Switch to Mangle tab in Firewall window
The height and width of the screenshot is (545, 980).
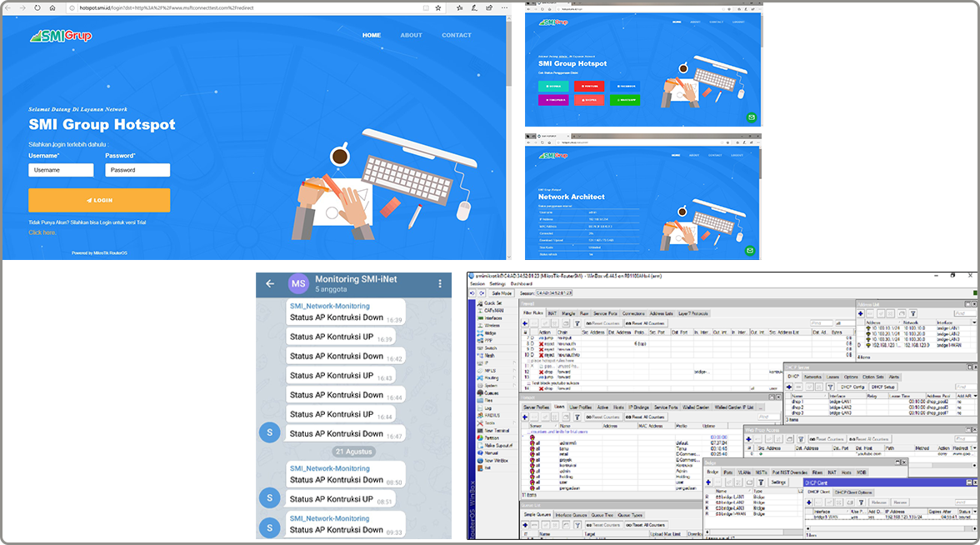[568, 313]
